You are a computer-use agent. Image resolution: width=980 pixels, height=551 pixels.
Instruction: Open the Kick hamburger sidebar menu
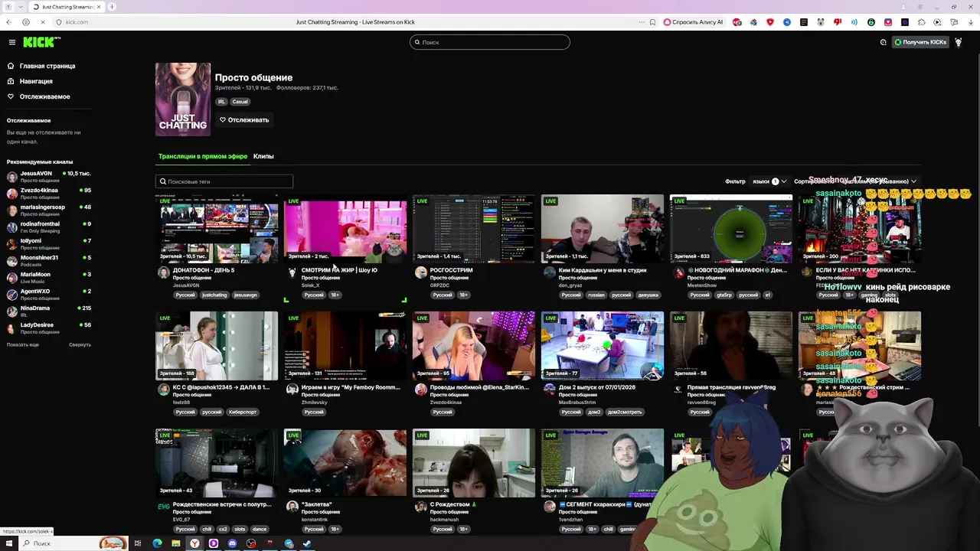(x=12, y=42)
